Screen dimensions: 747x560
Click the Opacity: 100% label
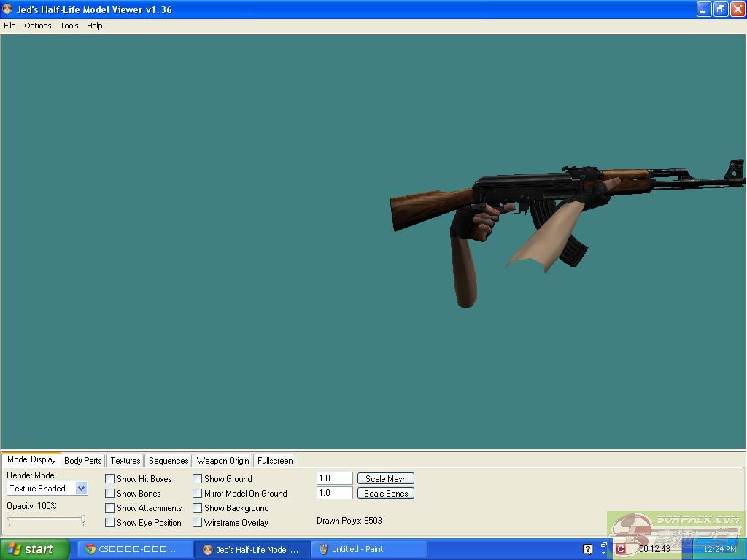tap(31, 506)
